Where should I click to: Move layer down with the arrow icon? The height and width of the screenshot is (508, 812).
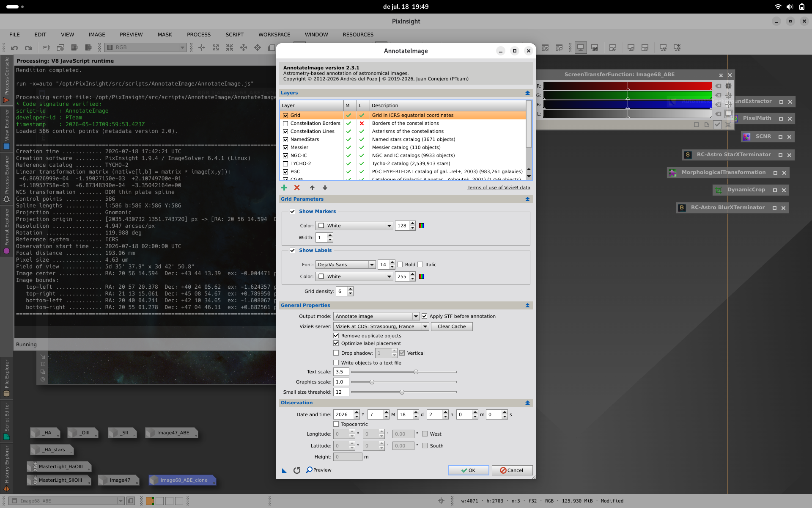[325, 188]
